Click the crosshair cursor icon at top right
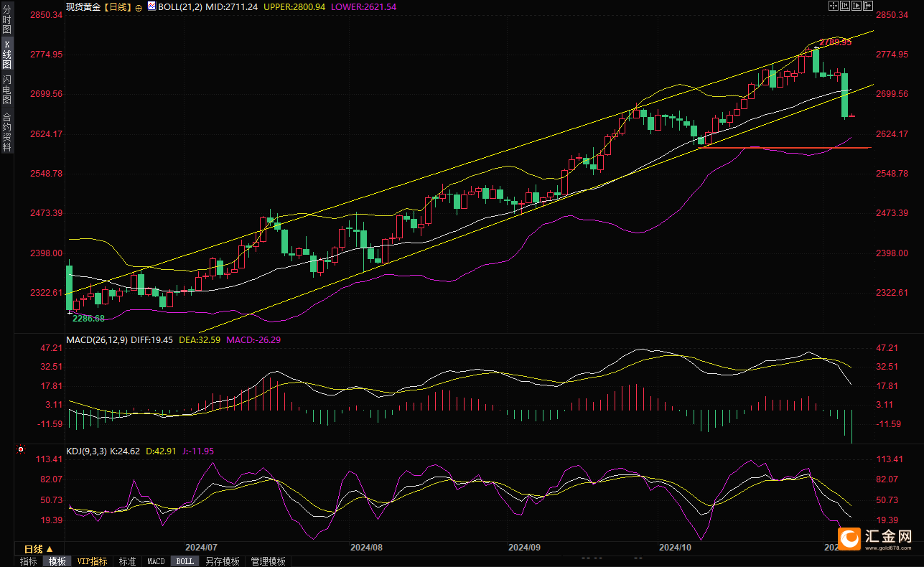The image size is (924, 567). click(834, 6)
